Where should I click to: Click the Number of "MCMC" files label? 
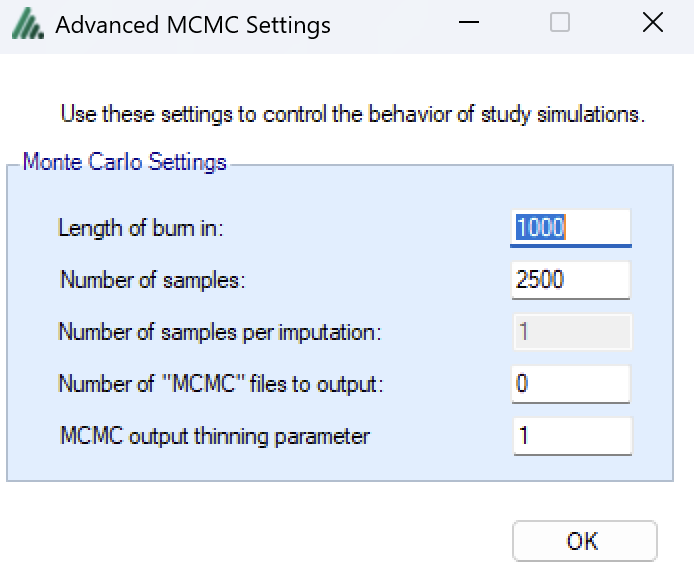(221, 384)
